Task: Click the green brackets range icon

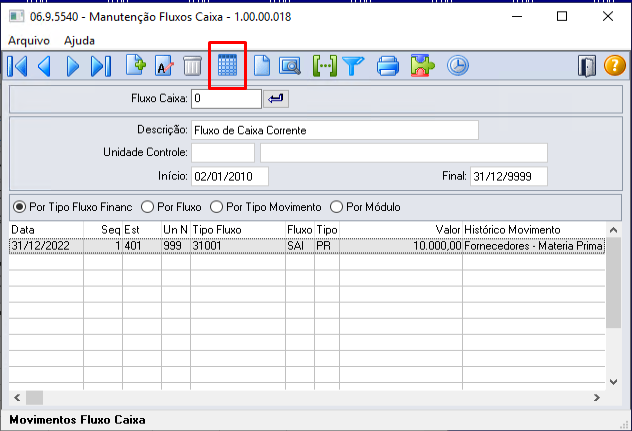Action: tap(324, 66)
